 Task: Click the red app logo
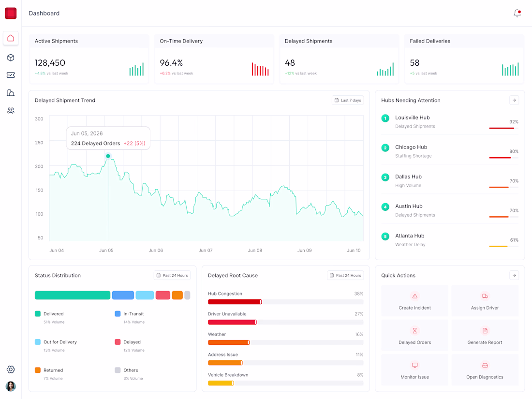point(11,13)
